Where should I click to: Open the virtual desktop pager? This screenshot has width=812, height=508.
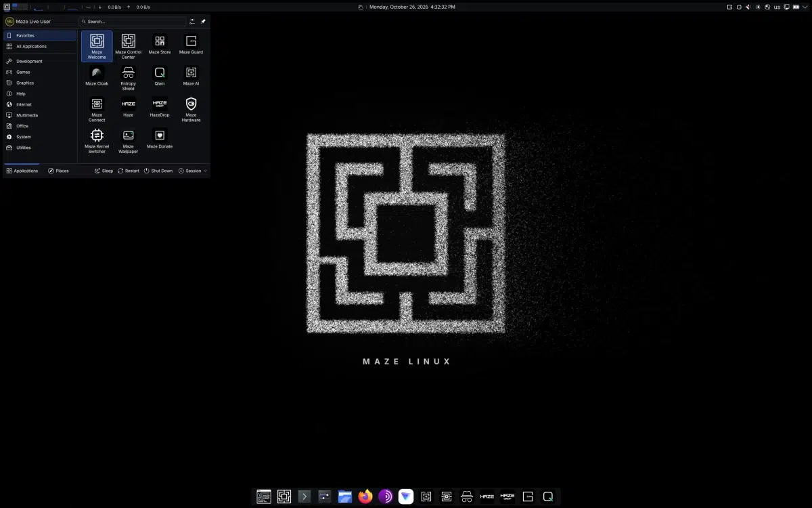pos(20,7)
